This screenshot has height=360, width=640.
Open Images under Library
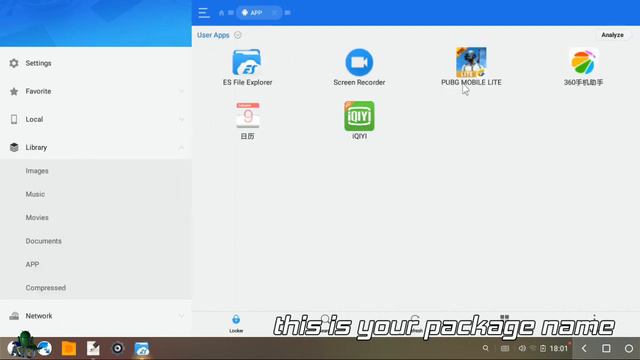pos(37,171)
